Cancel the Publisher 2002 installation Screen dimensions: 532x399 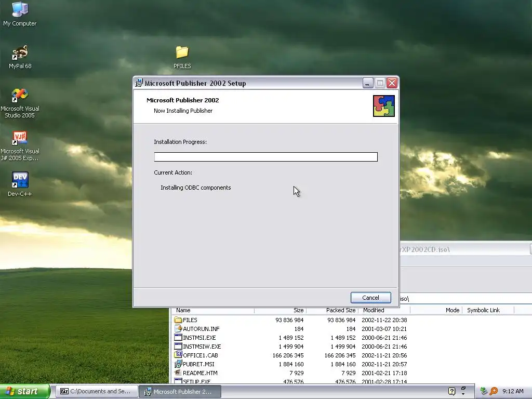(370, 298)
